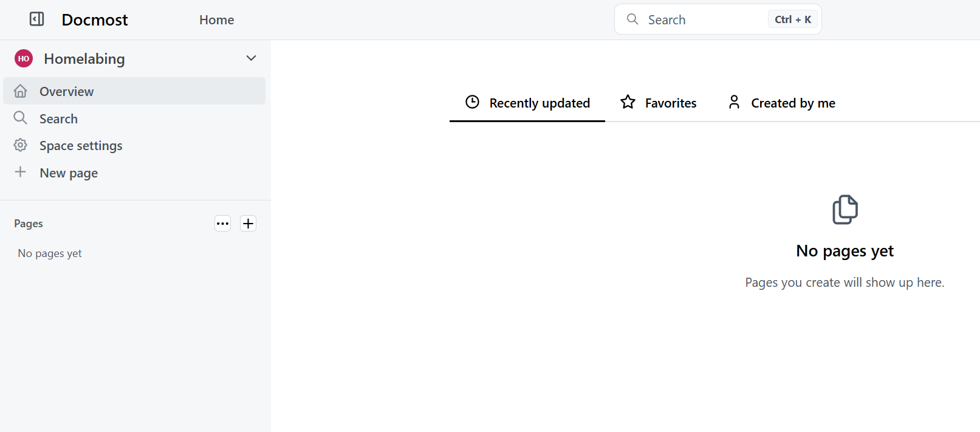
Task: Expand the Homelabing space chevron dropdown
Action: click(x=252, y=58)
